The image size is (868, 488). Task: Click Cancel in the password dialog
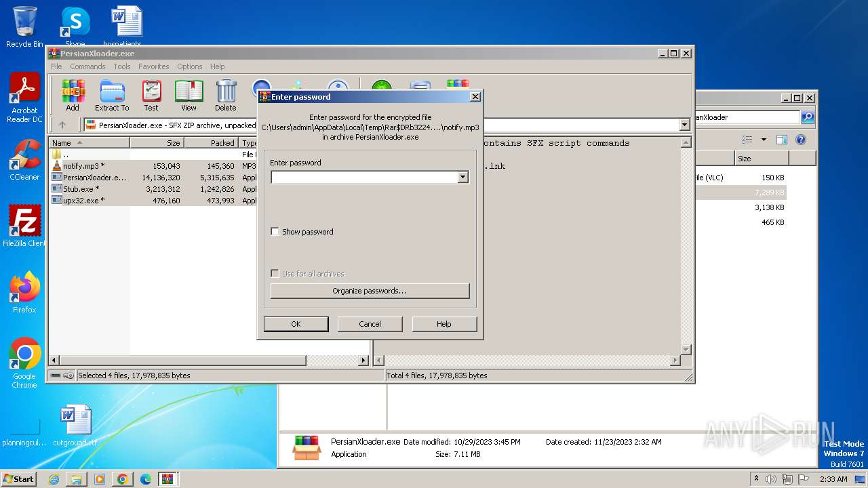[370, 324]
